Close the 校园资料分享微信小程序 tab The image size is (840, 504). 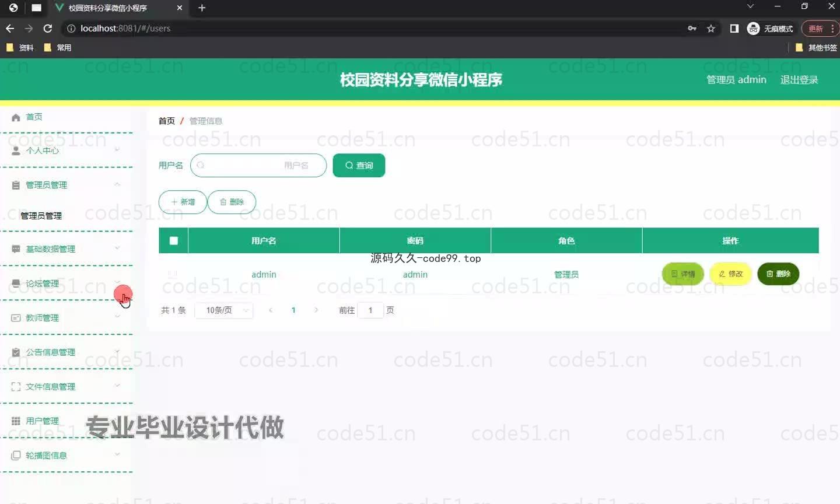coord(180,8)
